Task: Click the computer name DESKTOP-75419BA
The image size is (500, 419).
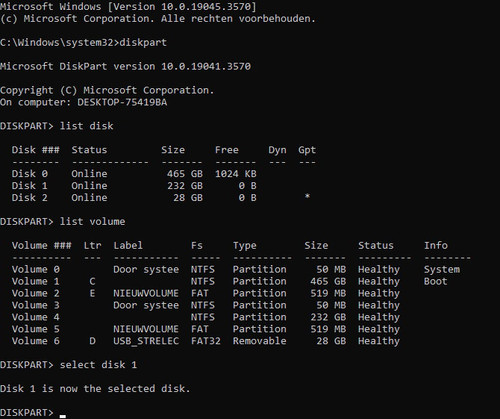Action: 122,102
